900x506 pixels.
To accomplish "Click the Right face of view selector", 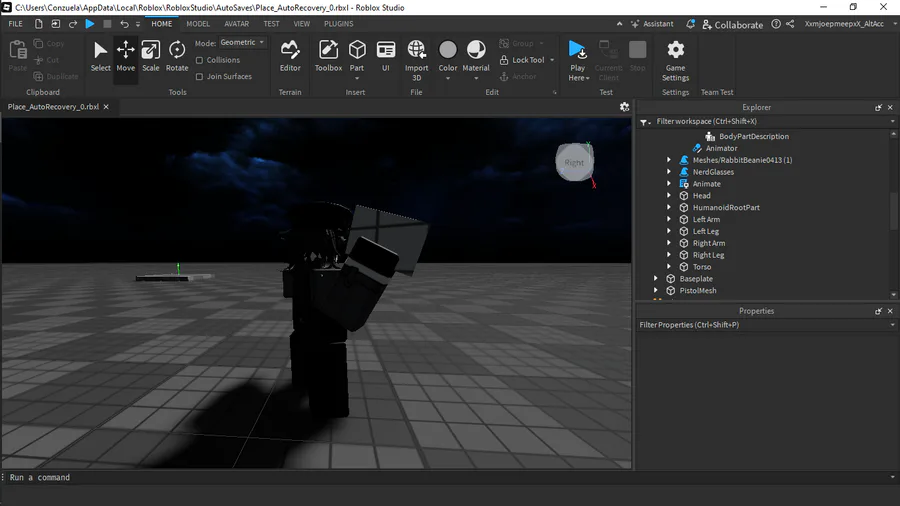I will coord(574,162).
